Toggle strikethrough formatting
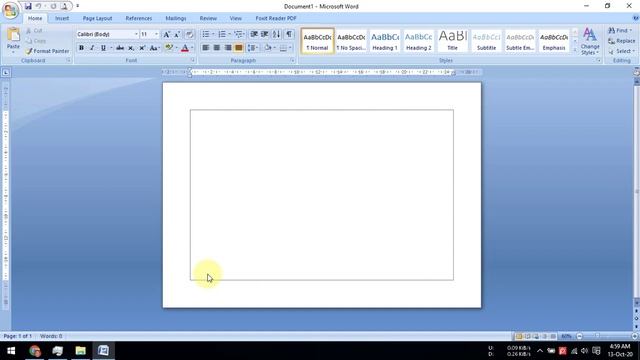Screen dimensions: 640x360 (x=120, y=48)
